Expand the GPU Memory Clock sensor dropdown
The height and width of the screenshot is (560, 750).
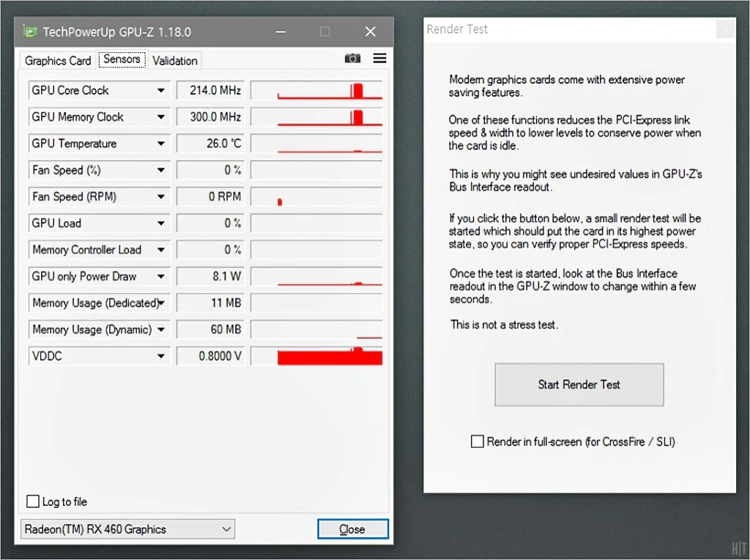(161, 117)
